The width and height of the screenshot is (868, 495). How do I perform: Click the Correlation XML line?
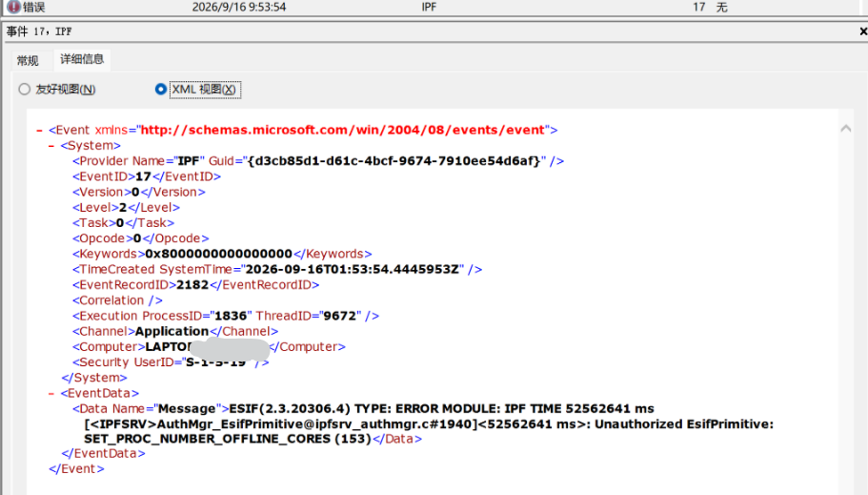[117, 300]
